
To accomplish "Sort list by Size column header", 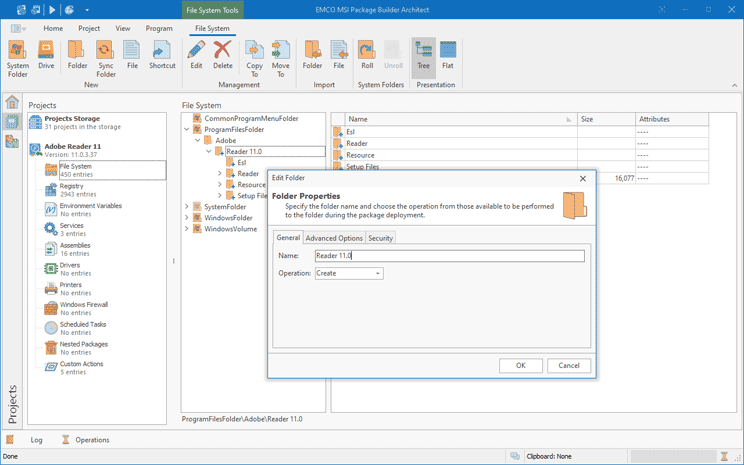I will click(606, 119).
